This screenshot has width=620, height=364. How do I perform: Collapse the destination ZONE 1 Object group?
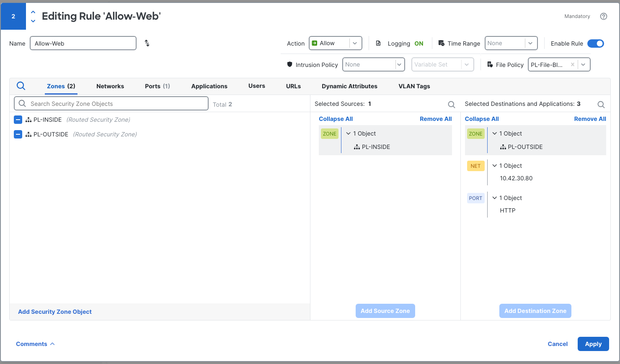495,133
